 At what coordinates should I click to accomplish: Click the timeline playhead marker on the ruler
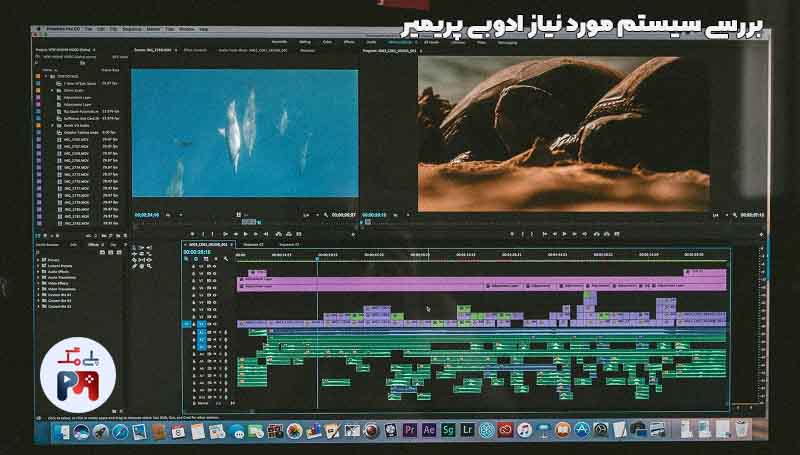click(317, 259)
